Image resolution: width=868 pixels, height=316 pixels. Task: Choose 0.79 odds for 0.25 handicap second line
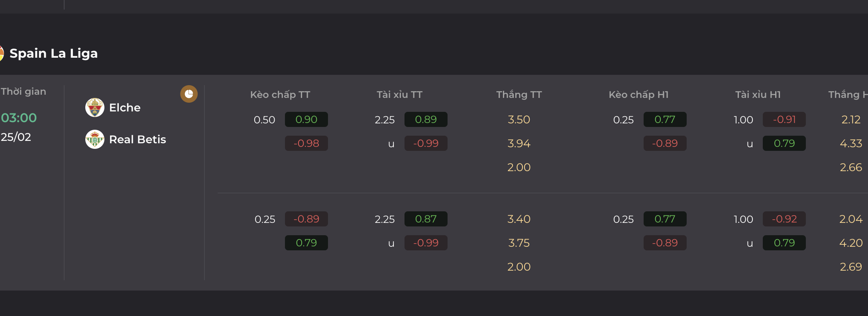[x=306, y=243]
